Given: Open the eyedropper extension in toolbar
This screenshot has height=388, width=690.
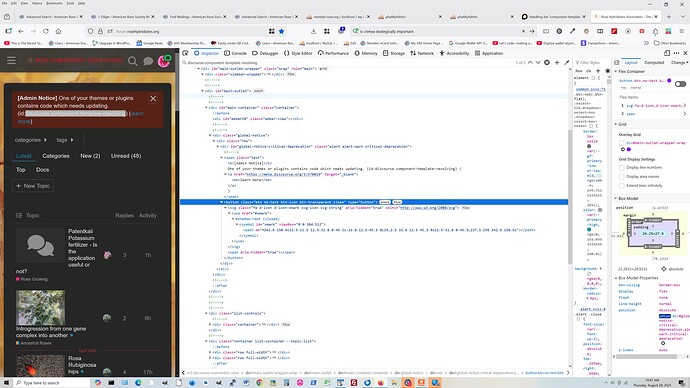Looking at the screenshot, I should [x=572, y=31].
